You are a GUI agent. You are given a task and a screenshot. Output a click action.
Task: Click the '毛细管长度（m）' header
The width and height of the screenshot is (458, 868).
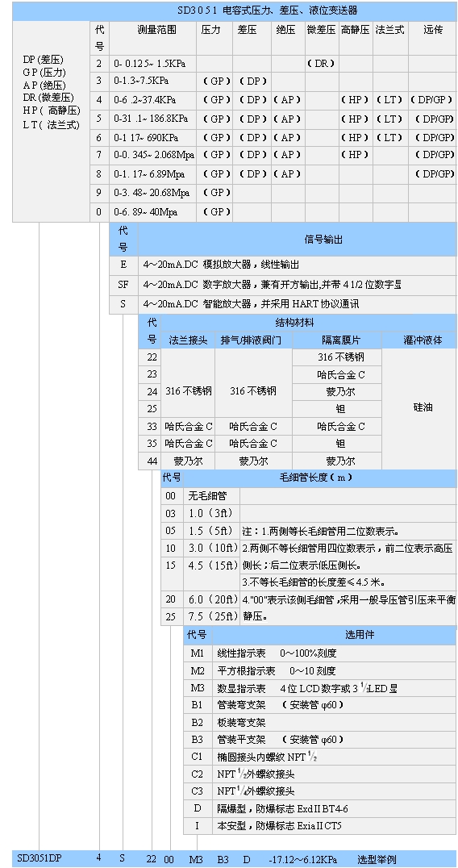(x=317, y=478)
